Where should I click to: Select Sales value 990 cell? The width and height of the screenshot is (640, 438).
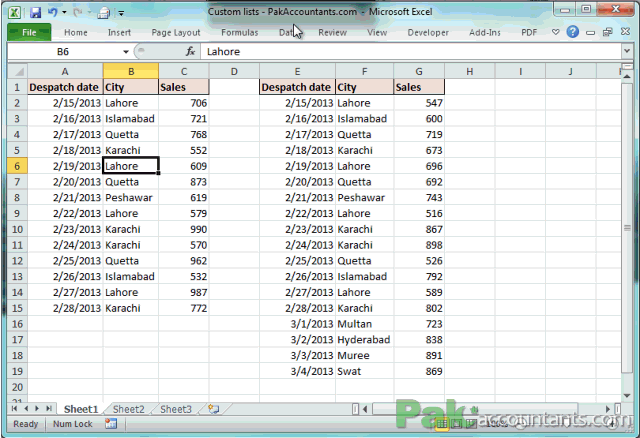(184, 229)
